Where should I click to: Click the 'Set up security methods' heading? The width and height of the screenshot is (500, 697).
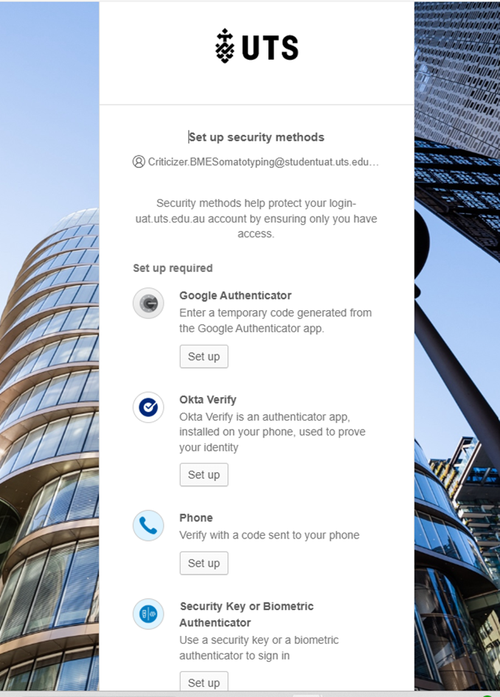click(x=256, y=137)
